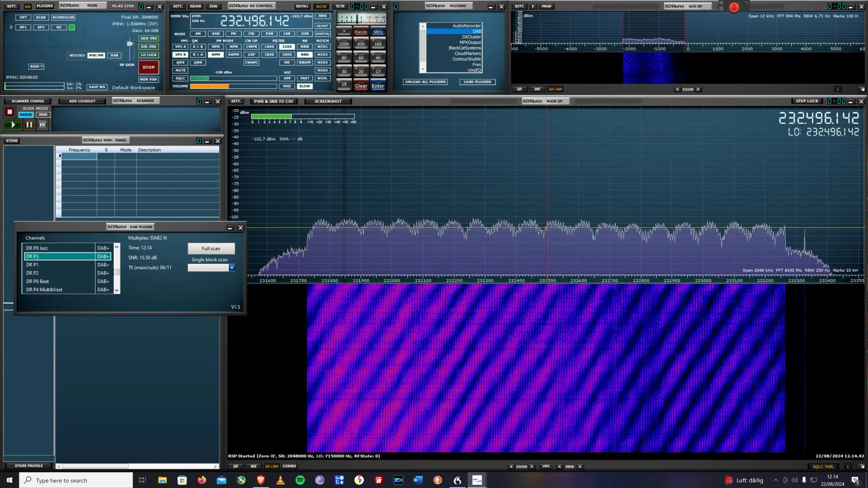Click the green RX status indicator
This screenshot has height=488, width=868.
72,27
